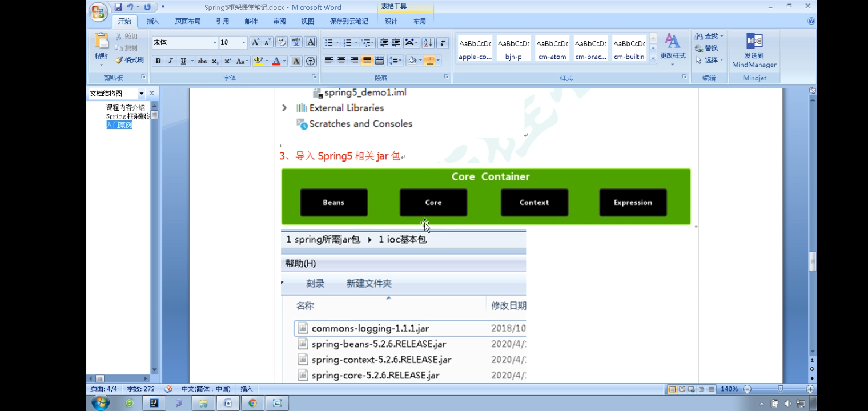Viewport: 868px width, 411px height.
Task: Click the clear formatting eraser icon
Action: click(x=282, y=42)
